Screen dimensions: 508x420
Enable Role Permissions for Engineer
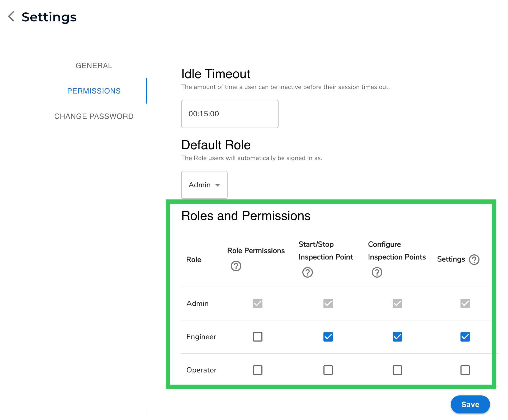tap(257, 337)
